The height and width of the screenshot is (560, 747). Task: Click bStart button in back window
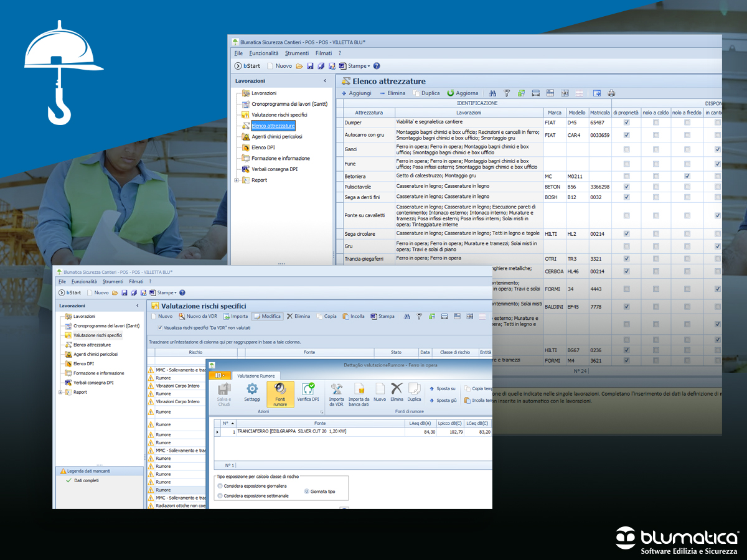[x=248, y=66]
